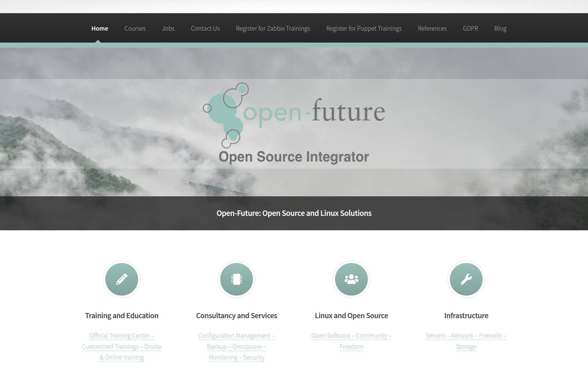
Task: Visit the Blog from the navigation bar
Action: tap(500, 28)
